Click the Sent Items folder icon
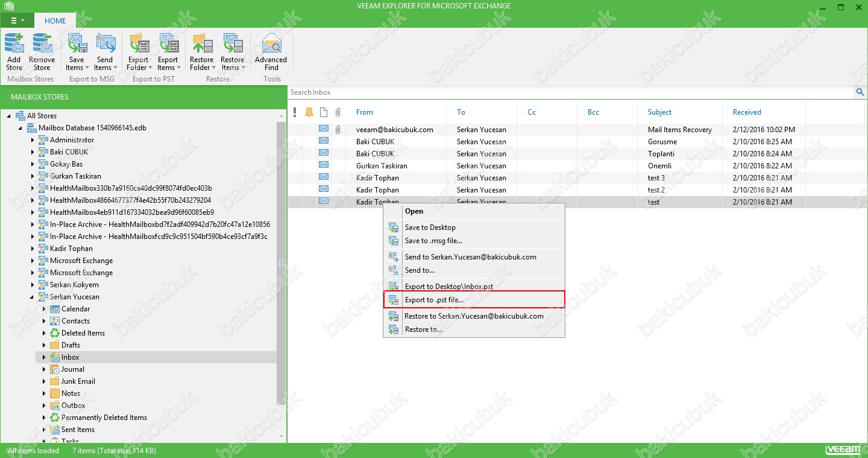 coord(55,430)
